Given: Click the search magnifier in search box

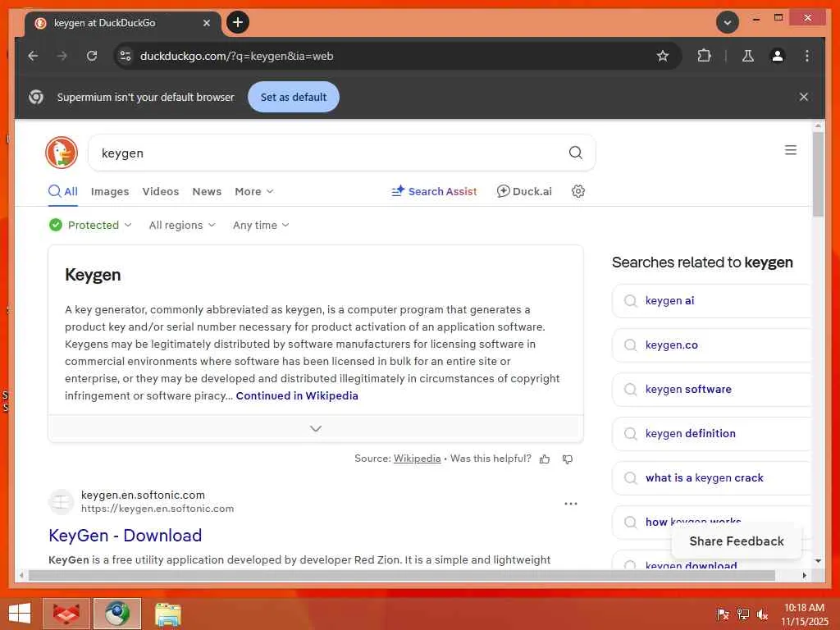Looking at the screenshot, I should (575, 153).
